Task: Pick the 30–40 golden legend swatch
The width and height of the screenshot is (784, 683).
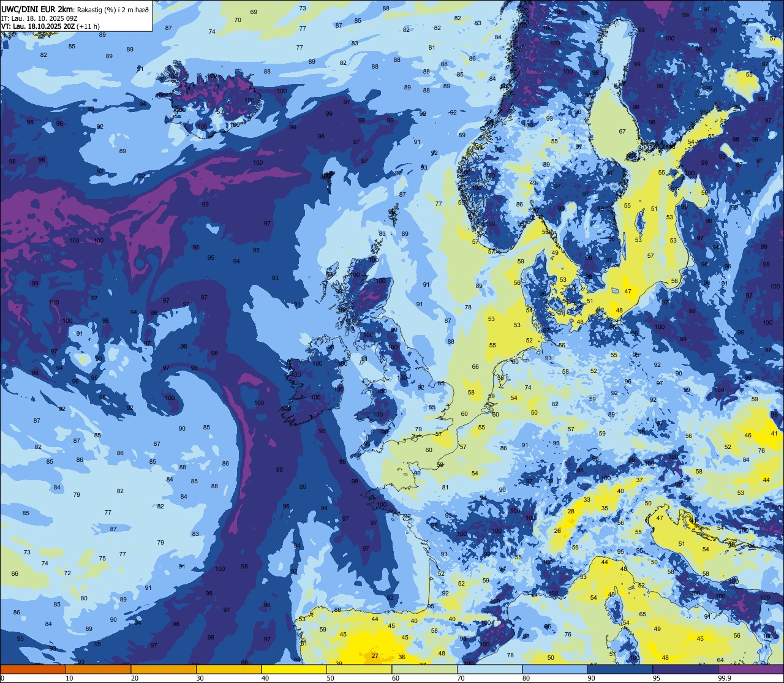Action: pos(228,669)
